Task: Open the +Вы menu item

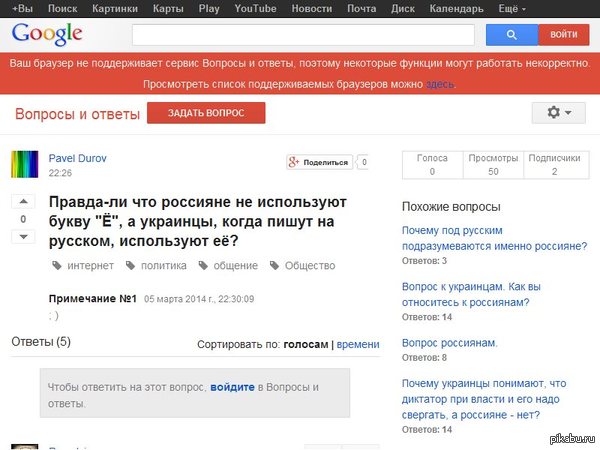Action: (x=22, y=8)
